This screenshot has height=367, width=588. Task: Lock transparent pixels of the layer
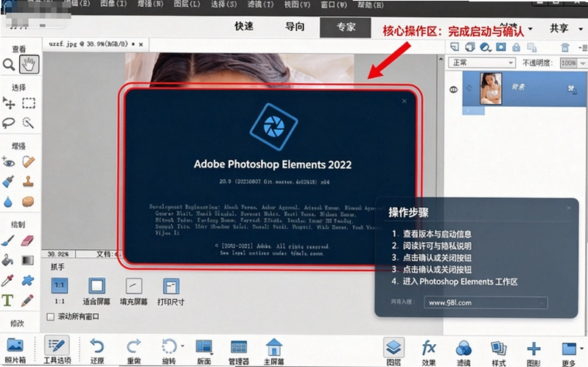click(x=532, y=47)
